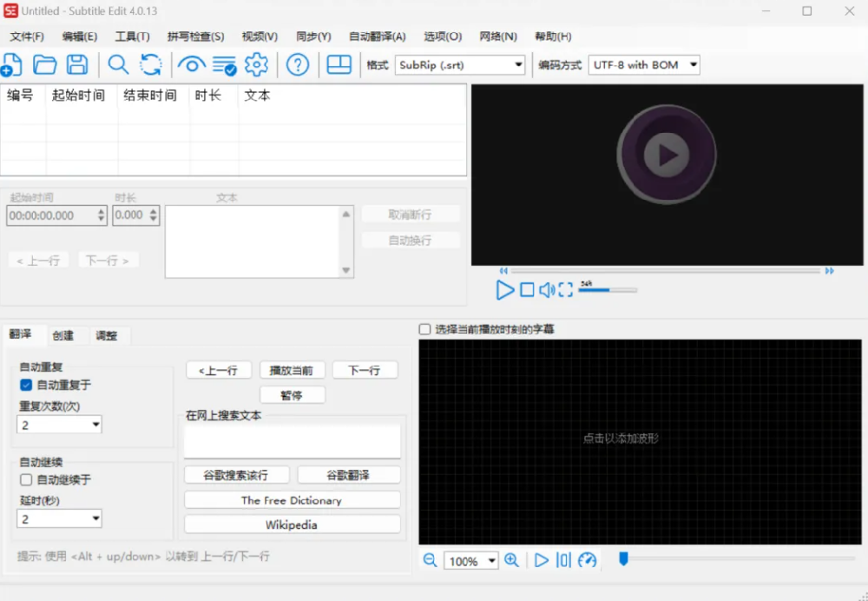868x601 pixels.
Task: Open a subtitle file via folder icon
Action: (x=44, y=64)
